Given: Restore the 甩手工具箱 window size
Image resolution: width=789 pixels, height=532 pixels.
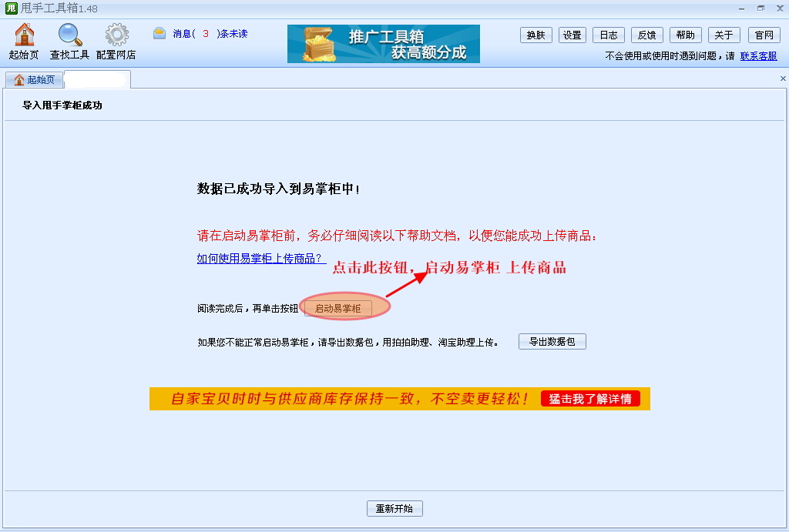Looking at the screenshot, I should 760,8.
